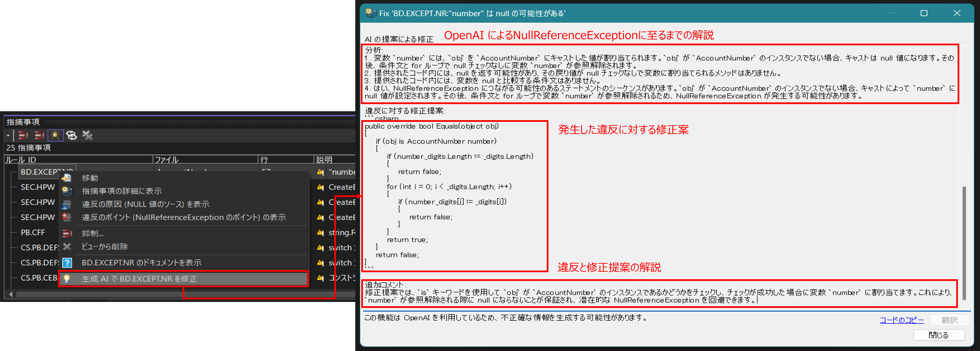Select the PB.CFF row in the list
The height and width of the screenshot is (351, 980).
pos(33,232)
